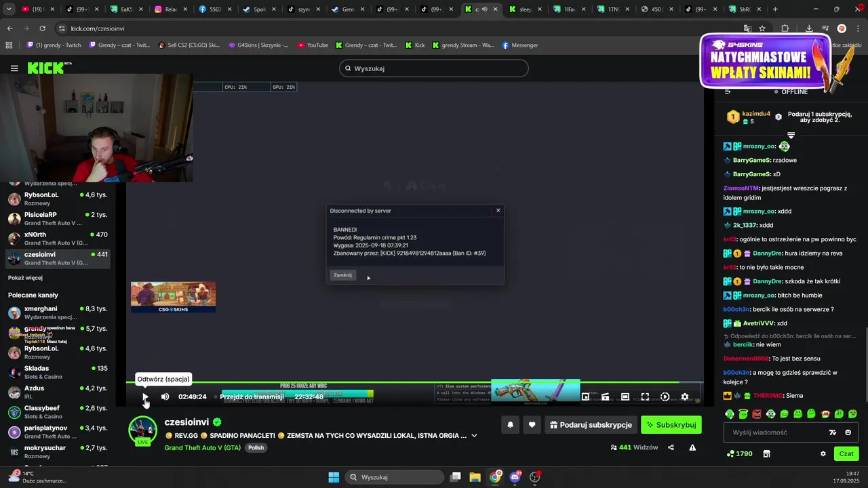Click the Polish language tag
The width and height of the screenshot is (868, 488).
pos(256,447)
